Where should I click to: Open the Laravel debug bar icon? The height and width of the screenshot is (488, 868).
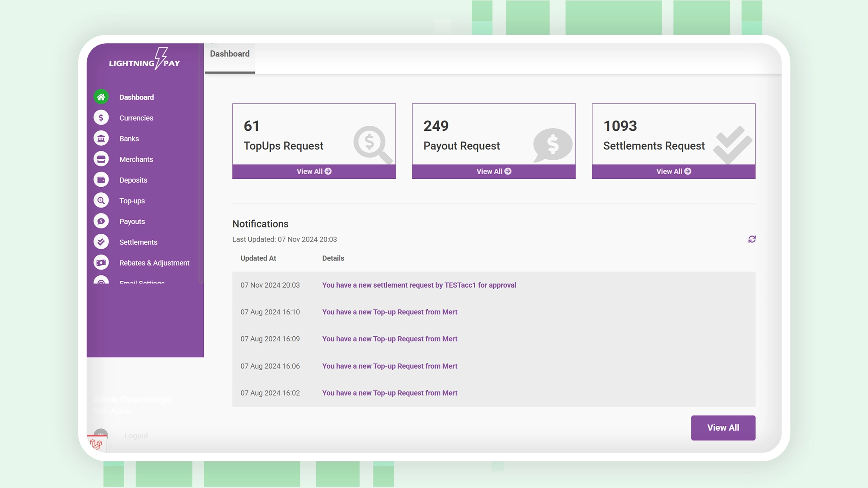[97, 444]
